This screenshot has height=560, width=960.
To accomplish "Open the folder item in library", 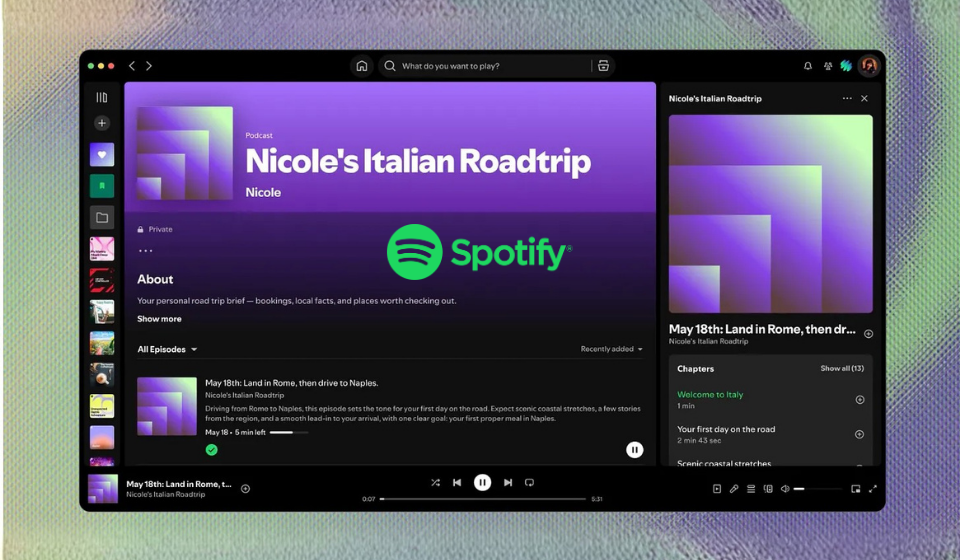I will pyautogui.click(x=102, y=217).
